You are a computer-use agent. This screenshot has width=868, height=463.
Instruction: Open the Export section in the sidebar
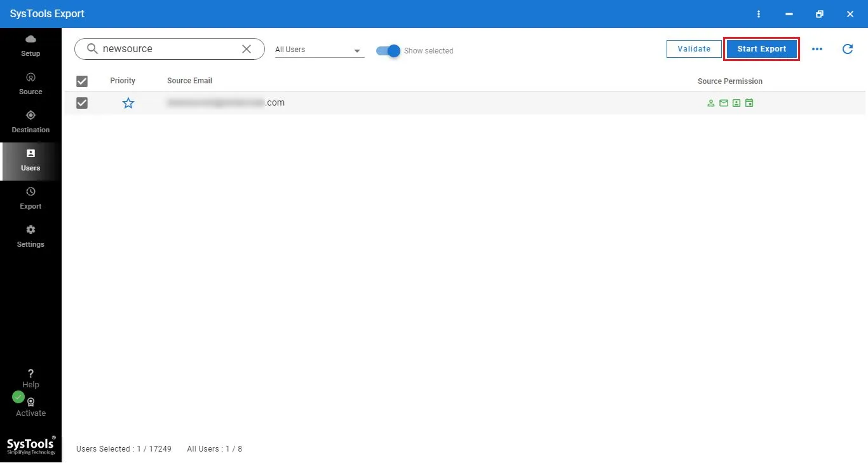(31, 198)
